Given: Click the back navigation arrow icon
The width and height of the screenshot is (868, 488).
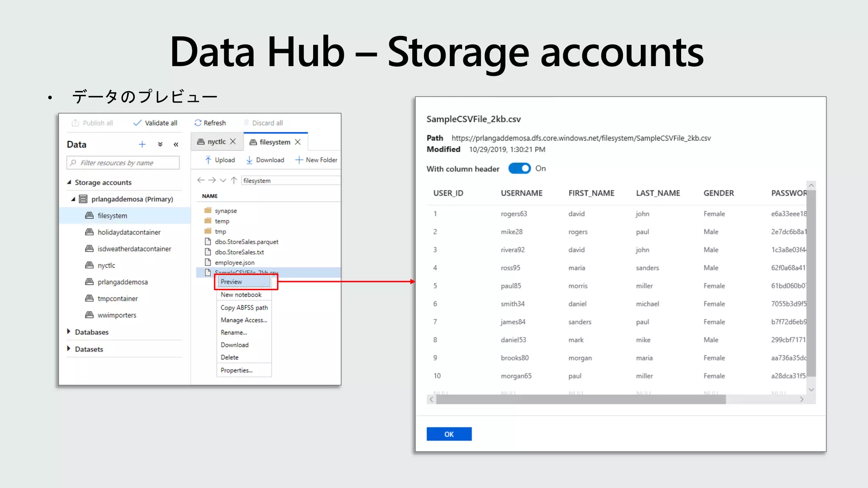Looking at the screenshot, I should pos(201,180).
